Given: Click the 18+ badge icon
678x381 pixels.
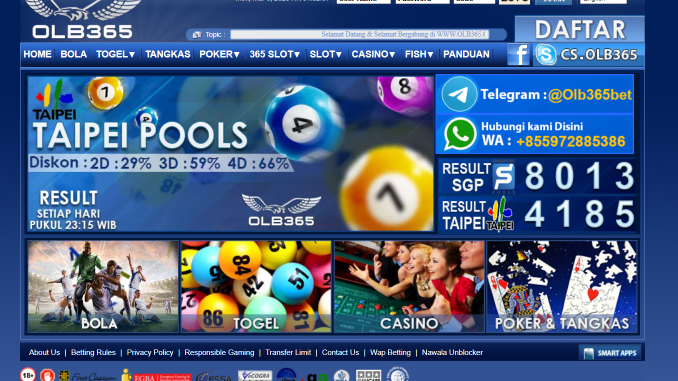Looking at the screenshot, I should pos(28,375).
